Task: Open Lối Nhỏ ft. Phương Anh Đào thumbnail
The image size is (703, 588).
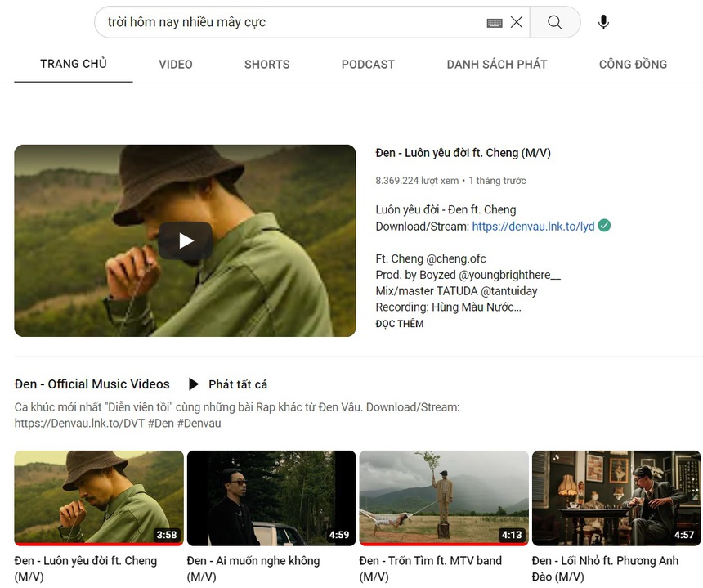Action: coord(616,497)
